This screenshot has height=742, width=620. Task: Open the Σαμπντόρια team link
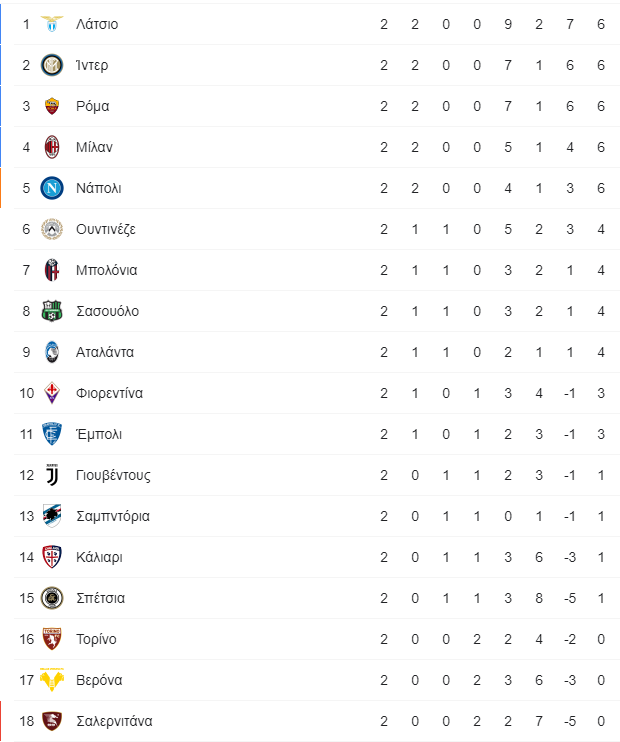pyautogui.click(x=113, y=516)
